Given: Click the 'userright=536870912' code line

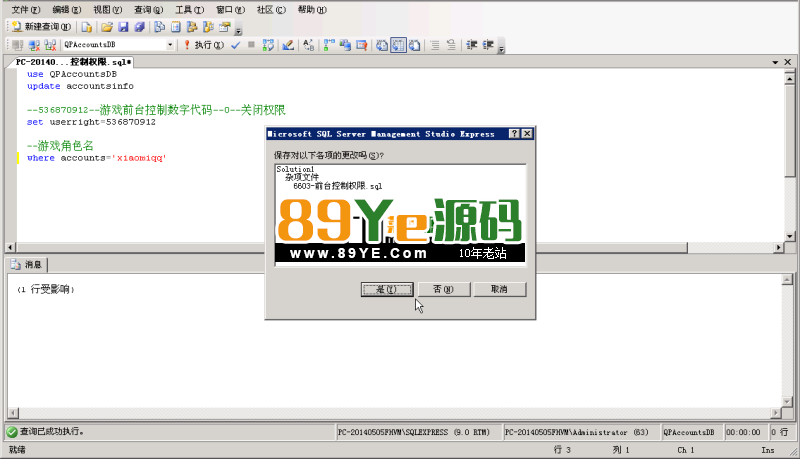Looking at the screenshot, I should [x=91, y=122].
